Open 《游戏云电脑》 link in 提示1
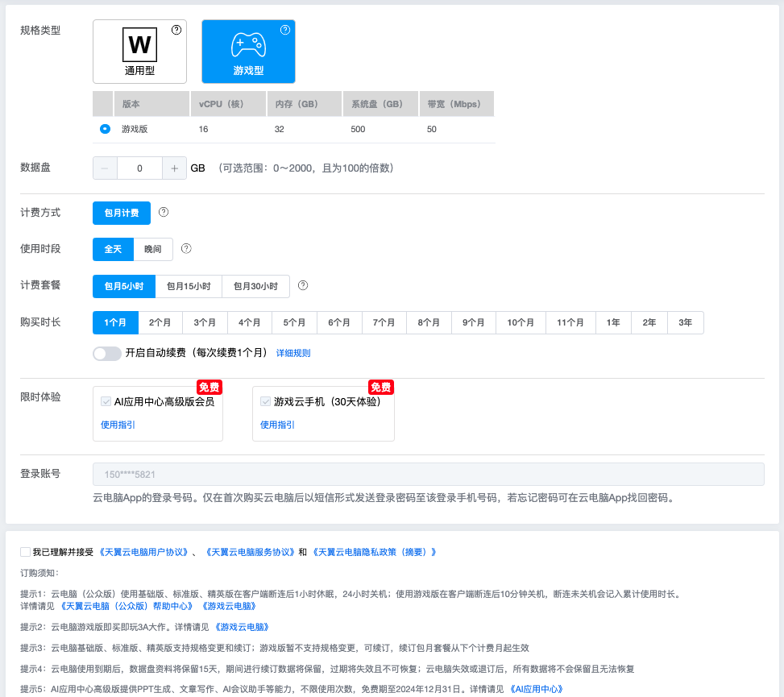The width and height of the screenshot is (784, 697). [x=230, y=606]
